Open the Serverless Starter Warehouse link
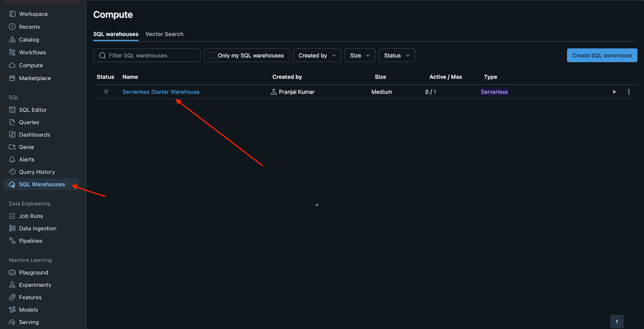The width and height of the screenshot is (644, 329). click(161, 92)
